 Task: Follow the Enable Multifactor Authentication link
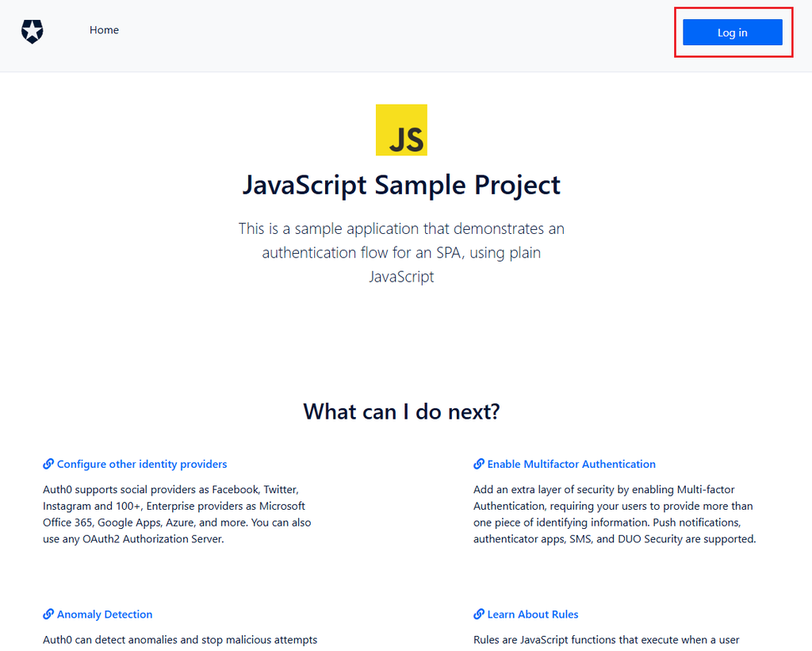[571, 464]
